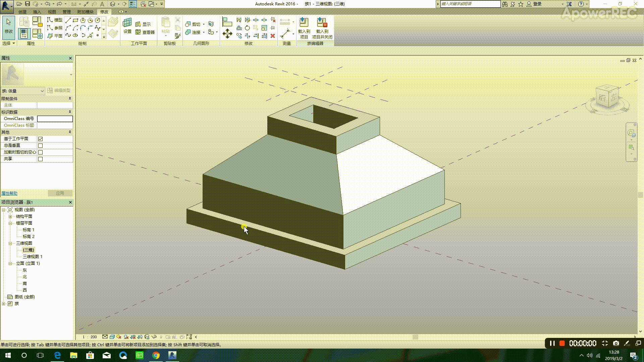Screen dimensions: 644x362
Task: Click the red Delete icon
Action: point(273,36)
